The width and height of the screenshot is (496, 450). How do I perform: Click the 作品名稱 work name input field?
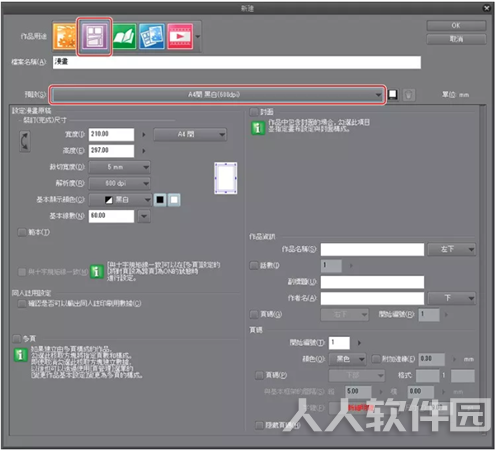tap(372, 249)
